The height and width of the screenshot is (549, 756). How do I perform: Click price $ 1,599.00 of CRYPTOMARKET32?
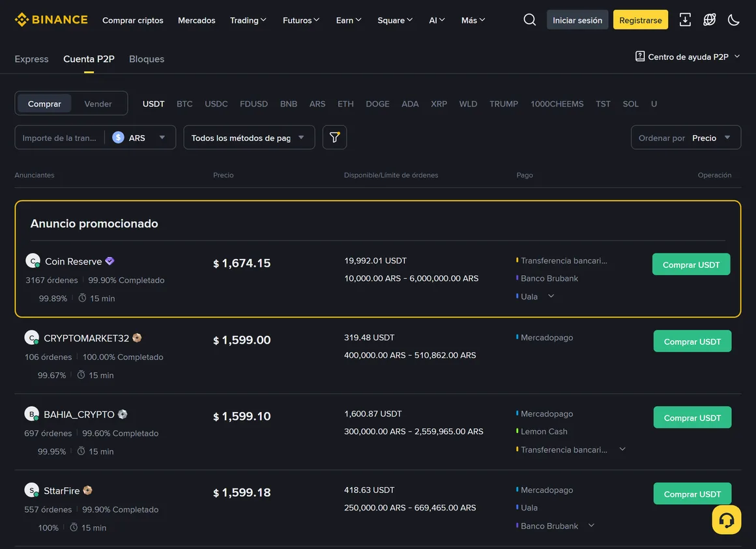pos(242,340)
